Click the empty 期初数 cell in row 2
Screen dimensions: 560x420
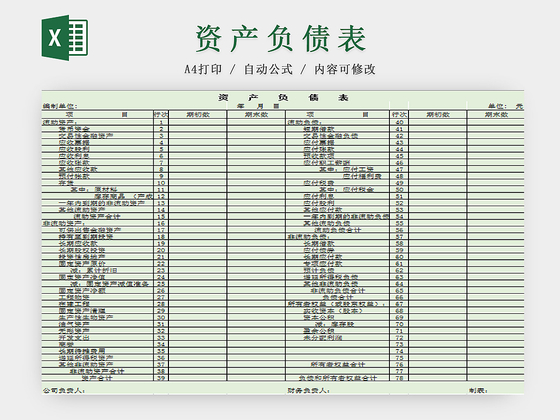point(198,129)
